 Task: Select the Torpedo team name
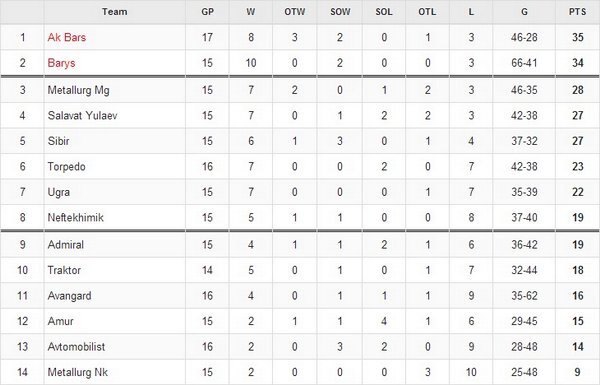67,166
